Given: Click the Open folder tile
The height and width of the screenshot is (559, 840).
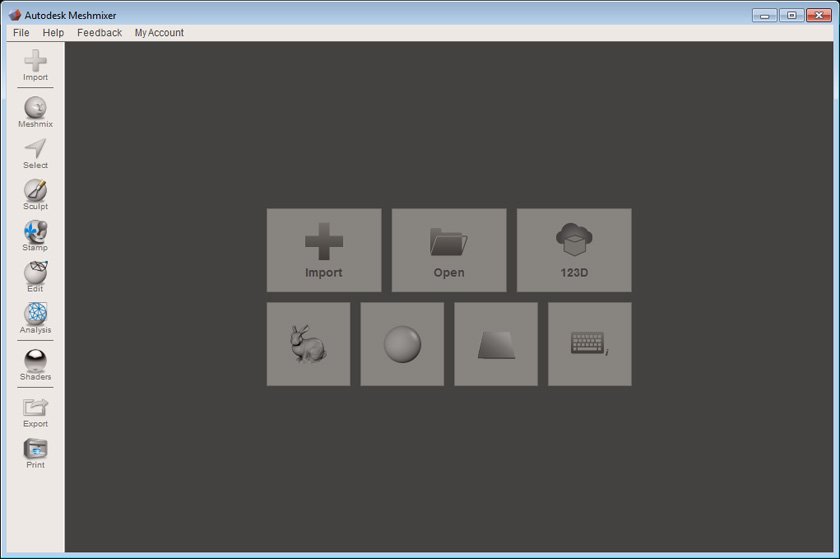Looking at the screenshot, I should point(449,250).
